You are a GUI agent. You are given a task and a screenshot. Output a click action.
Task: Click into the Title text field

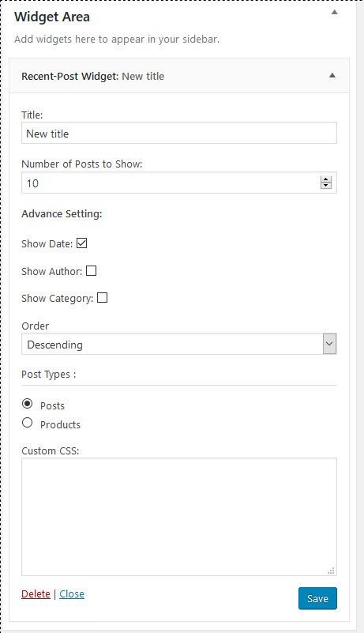tap(178, 134)
